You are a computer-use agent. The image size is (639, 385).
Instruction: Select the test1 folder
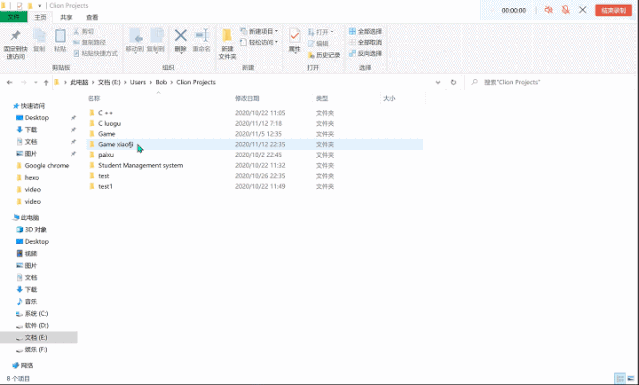click(255, 187)
